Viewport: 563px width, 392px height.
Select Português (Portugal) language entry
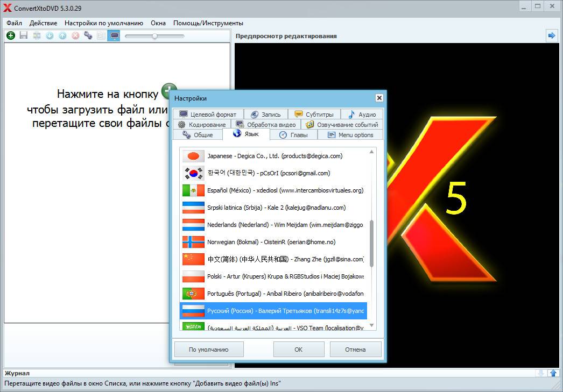pyautogui.click(x=273, y=294)
